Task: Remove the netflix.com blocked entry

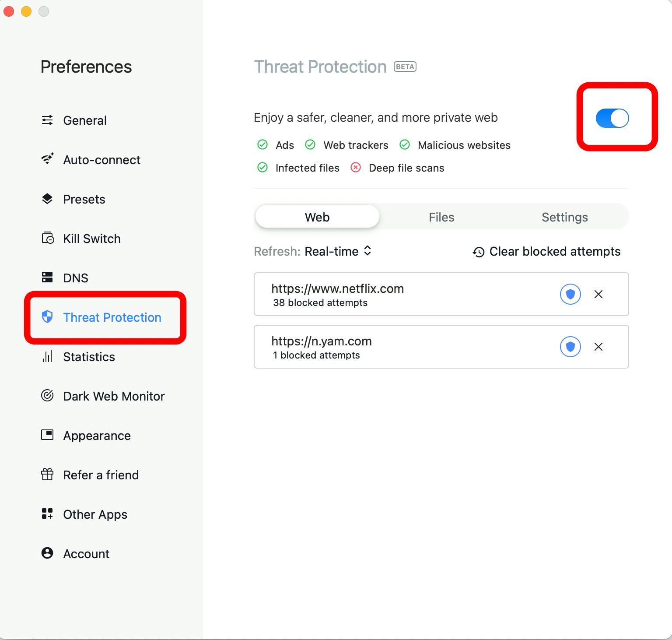Action: pyautogui.click(x=598, y=294)
